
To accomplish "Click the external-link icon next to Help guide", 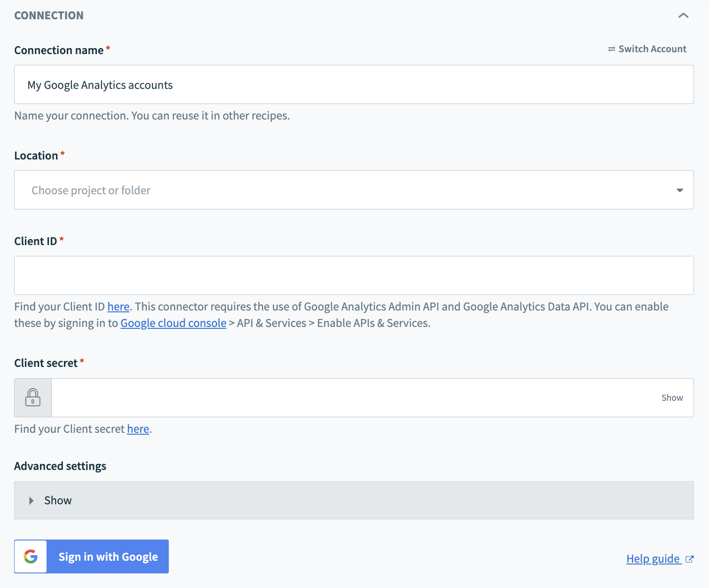I will pos(690,559).
